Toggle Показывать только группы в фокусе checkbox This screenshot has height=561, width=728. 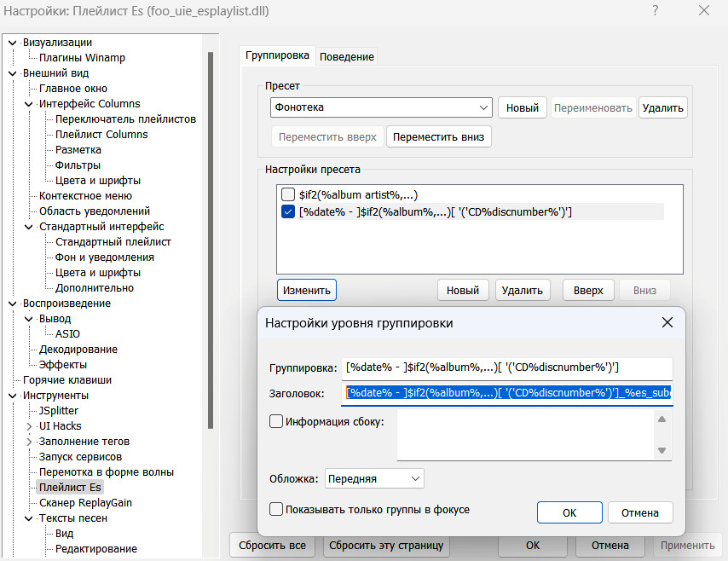pos(276,510)
